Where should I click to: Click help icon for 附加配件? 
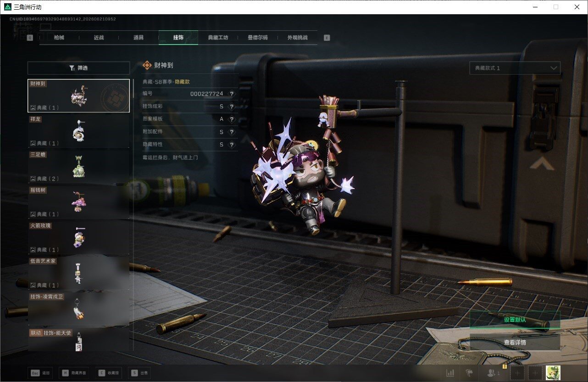pos(232,132)
